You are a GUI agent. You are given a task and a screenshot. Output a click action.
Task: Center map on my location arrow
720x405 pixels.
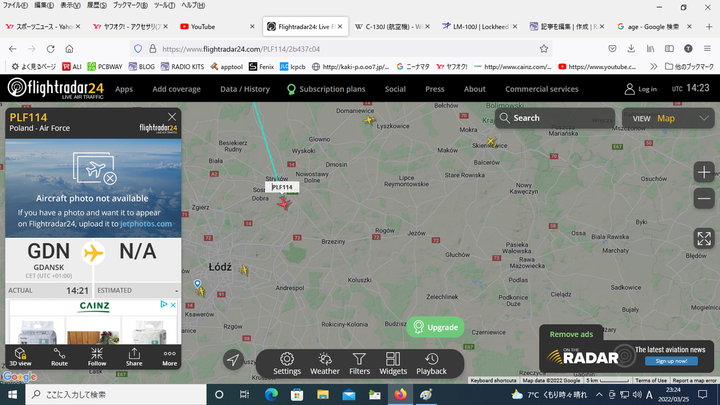pyautogui.click(x=232, y=360)
